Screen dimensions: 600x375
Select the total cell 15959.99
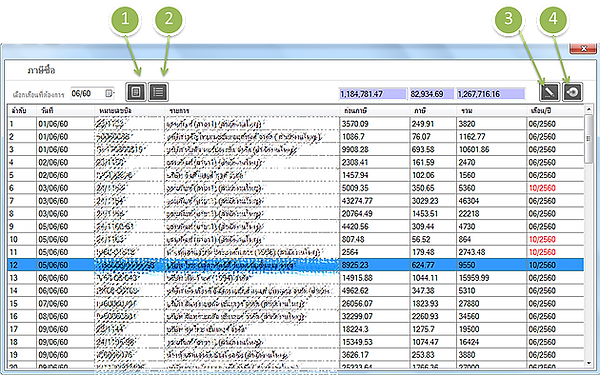point(491,278)
